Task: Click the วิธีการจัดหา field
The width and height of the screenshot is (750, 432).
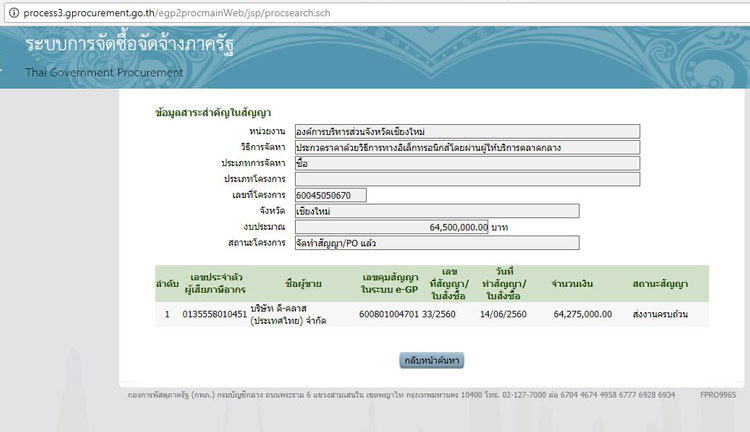Action: 467,146
